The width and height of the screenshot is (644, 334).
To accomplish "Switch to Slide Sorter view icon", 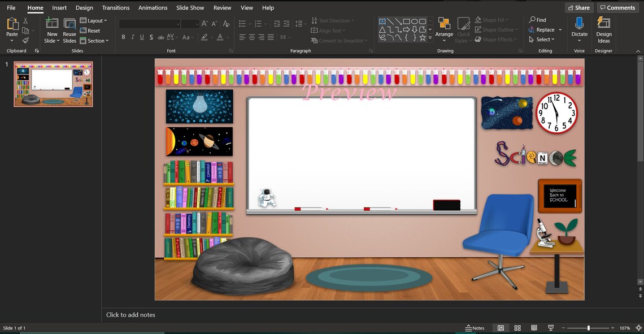I will pyautogui.click(x=517, y=328).
